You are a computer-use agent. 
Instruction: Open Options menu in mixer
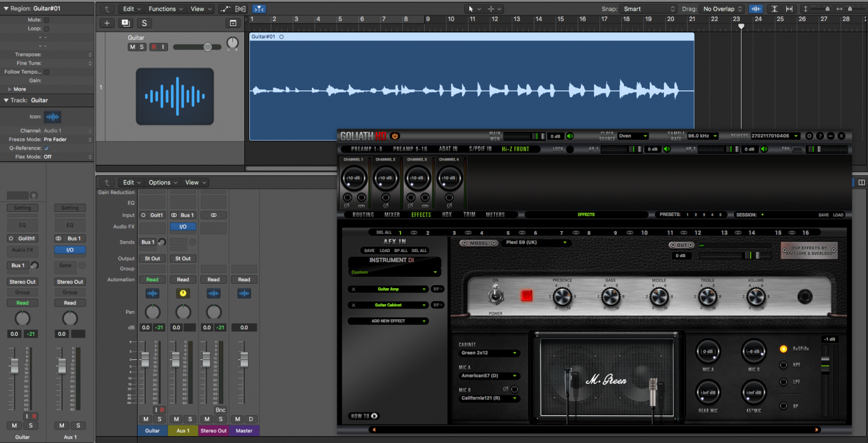click(162, 182)
